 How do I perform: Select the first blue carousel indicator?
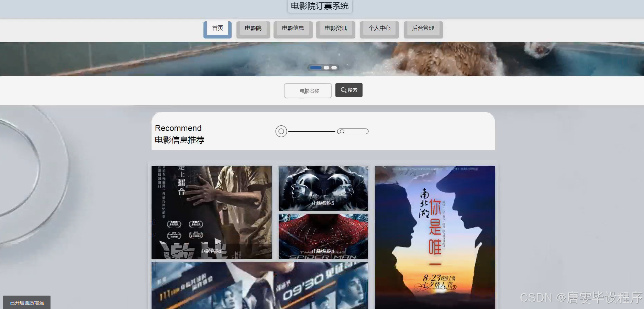point(315,68)
